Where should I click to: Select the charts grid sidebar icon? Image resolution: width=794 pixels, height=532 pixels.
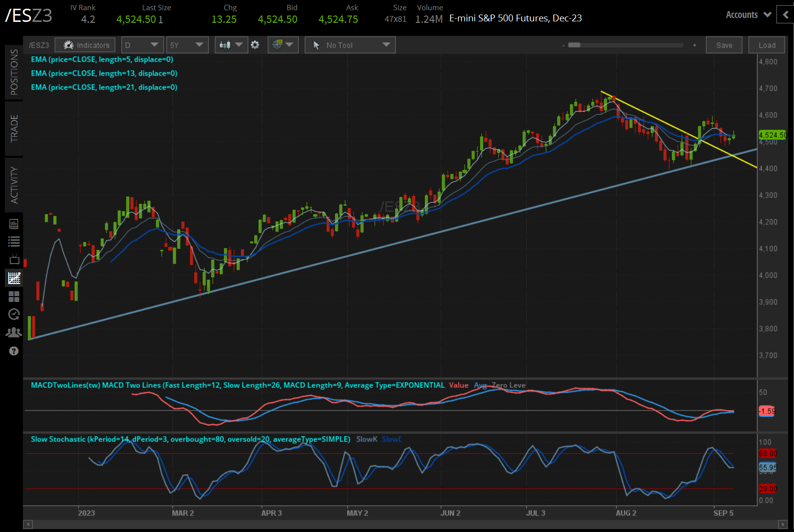(x=14, y=278)
